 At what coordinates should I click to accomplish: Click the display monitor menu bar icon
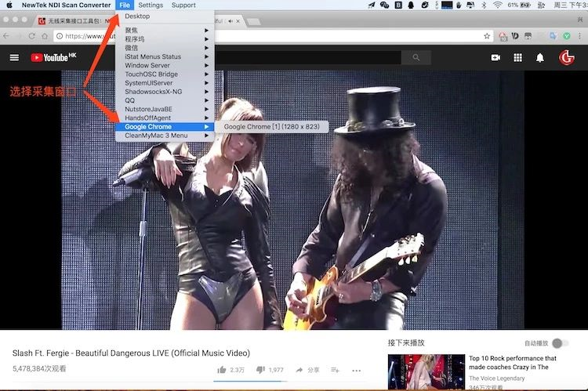click(x=470, y=5)
